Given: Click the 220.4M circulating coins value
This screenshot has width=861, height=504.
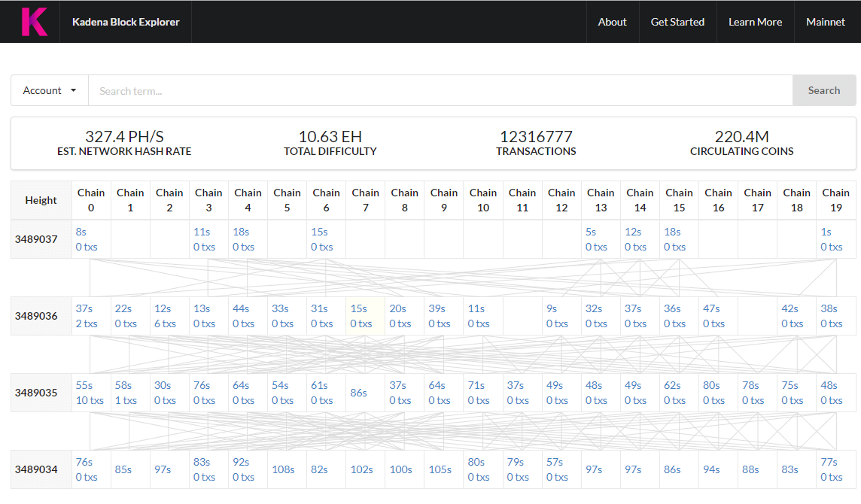Looking at the screenshot, I should tap(742, 136).
